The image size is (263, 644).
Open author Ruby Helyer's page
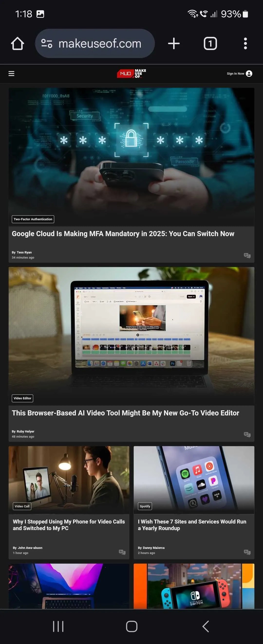coord(26,431)
